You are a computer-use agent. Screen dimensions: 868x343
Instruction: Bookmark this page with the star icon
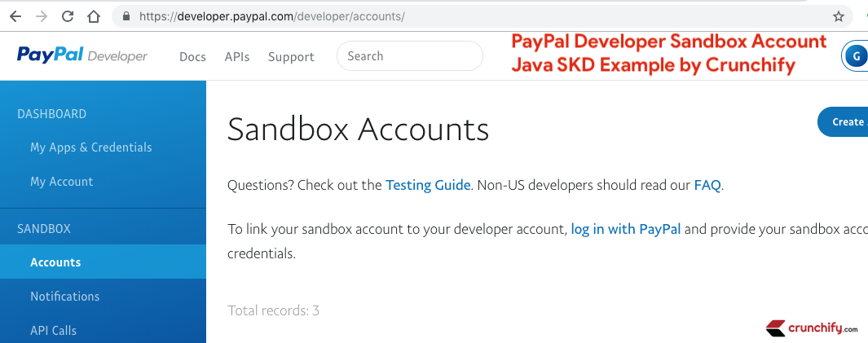coord(838,16)
